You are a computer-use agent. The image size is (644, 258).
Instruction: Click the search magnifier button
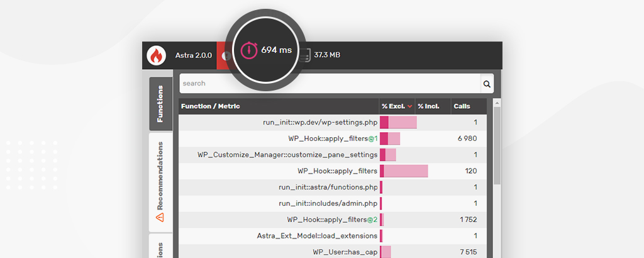pyautogui.click(x=487, y=84)
